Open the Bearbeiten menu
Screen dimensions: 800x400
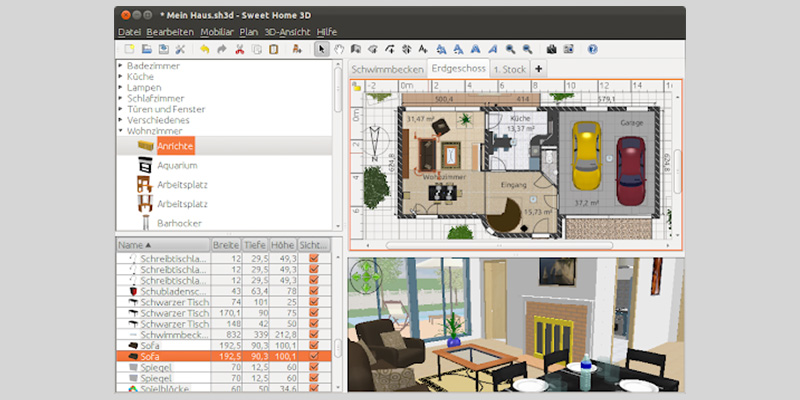point(170,32)
